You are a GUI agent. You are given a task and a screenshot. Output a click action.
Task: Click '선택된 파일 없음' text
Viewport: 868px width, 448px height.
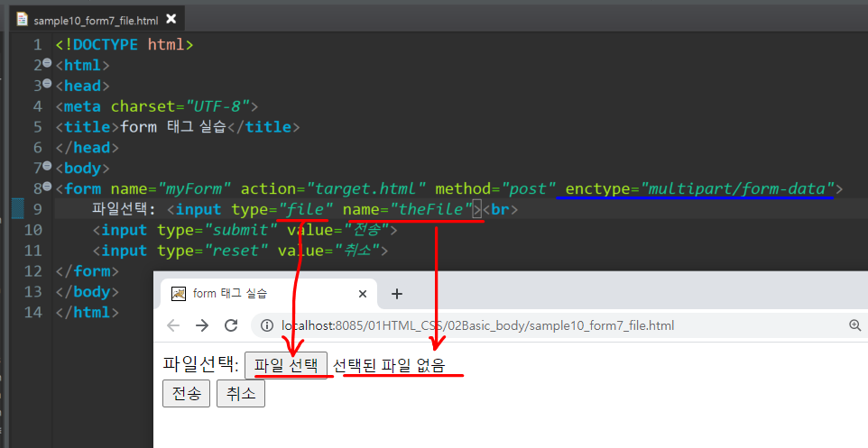(x=389, y=365)
